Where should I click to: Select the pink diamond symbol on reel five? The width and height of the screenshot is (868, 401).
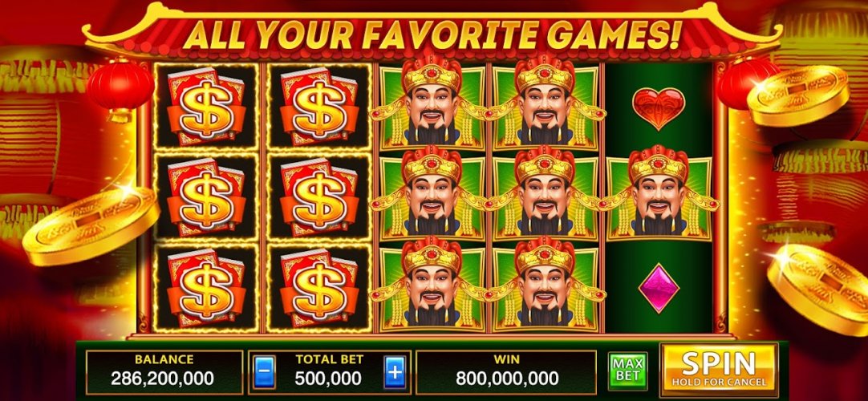[x=658, y=289]
